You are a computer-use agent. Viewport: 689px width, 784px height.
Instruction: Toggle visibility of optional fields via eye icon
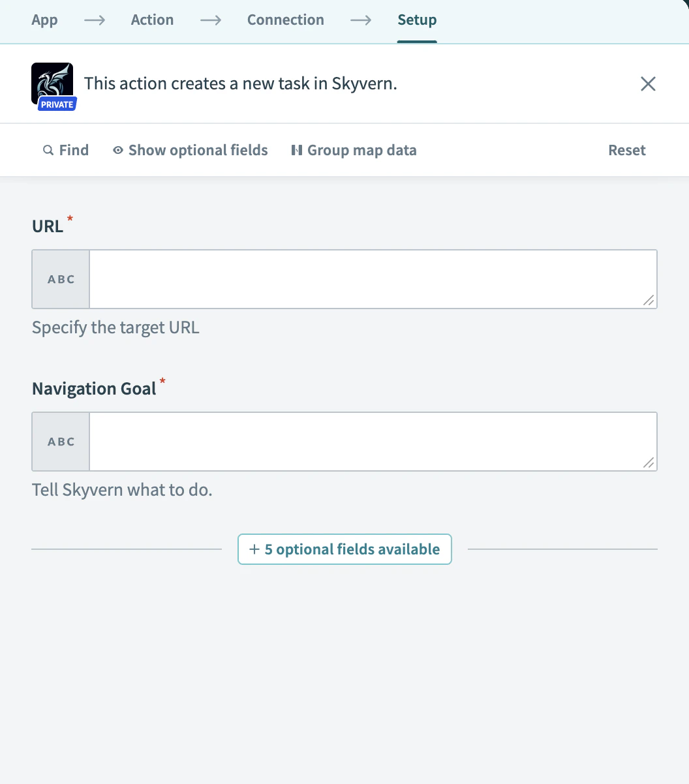pyautogui.click(x=117, y=150)
